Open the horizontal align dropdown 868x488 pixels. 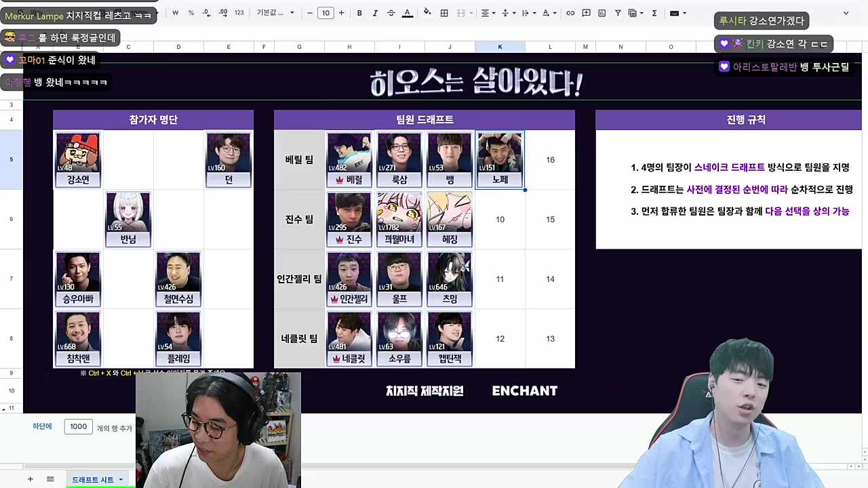(x=488, y=13)
